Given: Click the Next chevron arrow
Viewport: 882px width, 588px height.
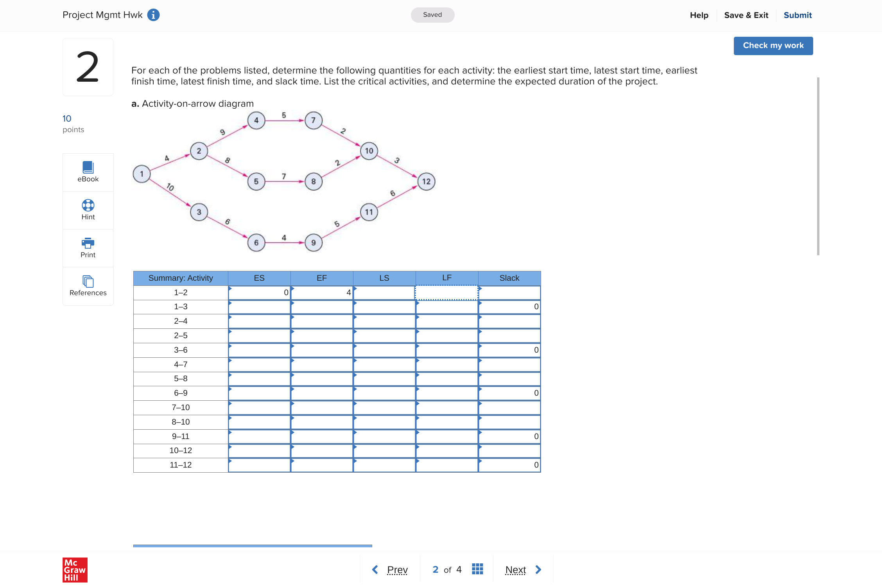Looking at the screenshot, I should tap(538, 570).
